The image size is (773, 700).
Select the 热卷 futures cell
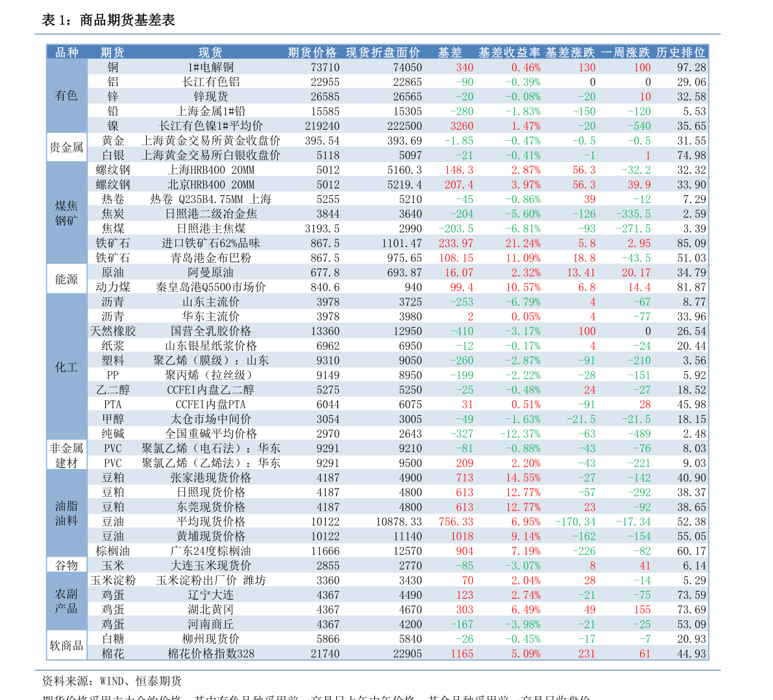(x=113, y=200)
